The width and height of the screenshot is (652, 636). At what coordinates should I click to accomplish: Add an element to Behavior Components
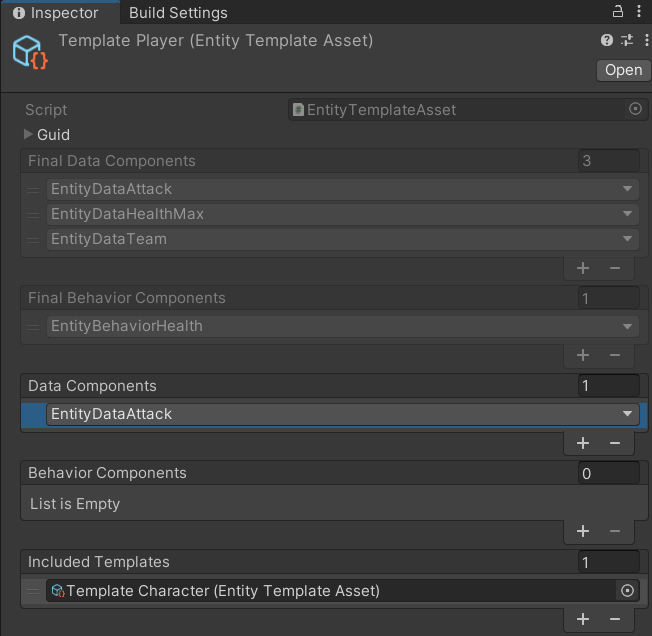[x=583, y=531]
